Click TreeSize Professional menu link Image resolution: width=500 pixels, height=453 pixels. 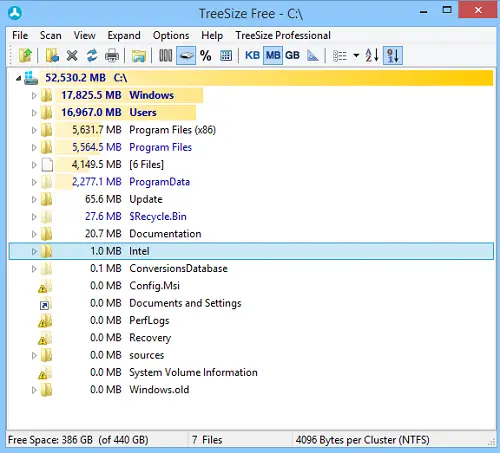click(x=283, y=35)
